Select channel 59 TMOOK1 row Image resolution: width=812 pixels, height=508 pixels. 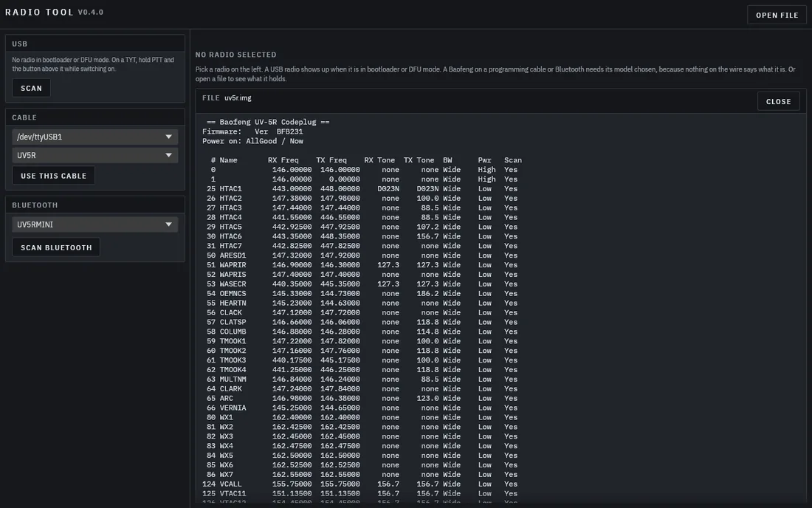[x=362, y=341]
